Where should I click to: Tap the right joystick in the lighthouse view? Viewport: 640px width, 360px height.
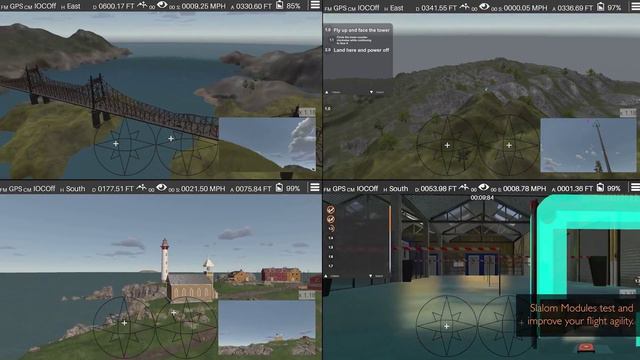(x=186, y=327)
